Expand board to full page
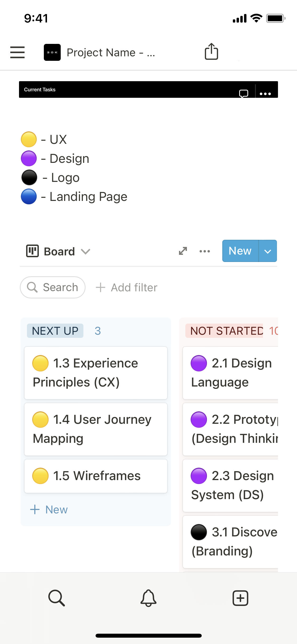297x644 pixels. (183, 251)
